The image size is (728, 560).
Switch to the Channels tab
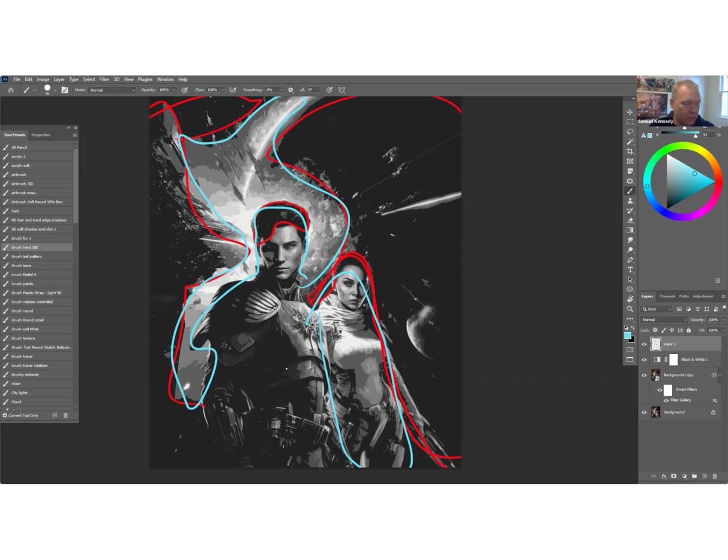point(668,296)
